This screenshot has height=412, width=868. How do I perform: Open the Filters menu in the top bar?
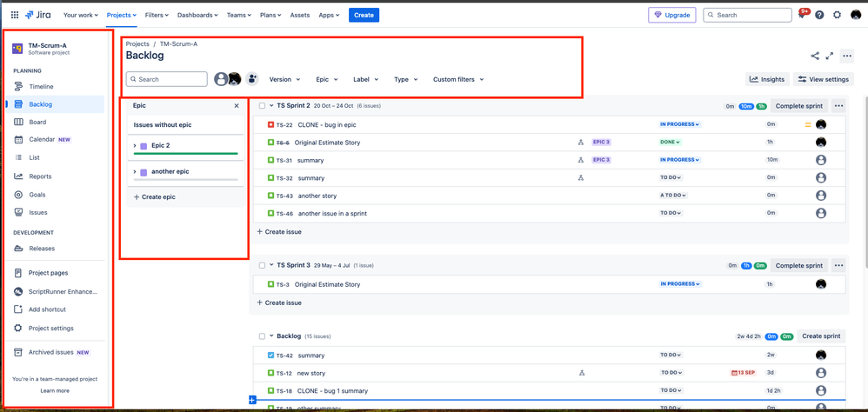[157, 15]
